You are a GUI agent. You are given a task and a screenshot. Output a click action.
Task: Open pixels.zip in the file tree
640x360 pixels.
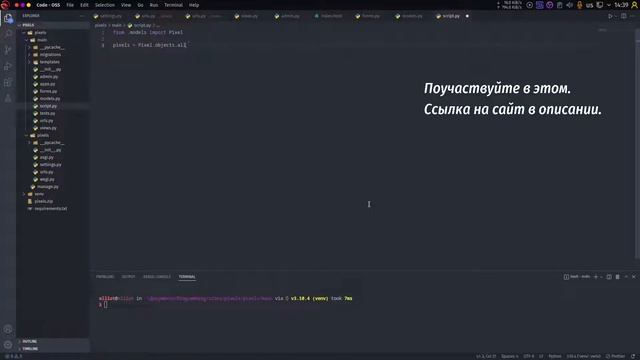[x=44, y=201]
